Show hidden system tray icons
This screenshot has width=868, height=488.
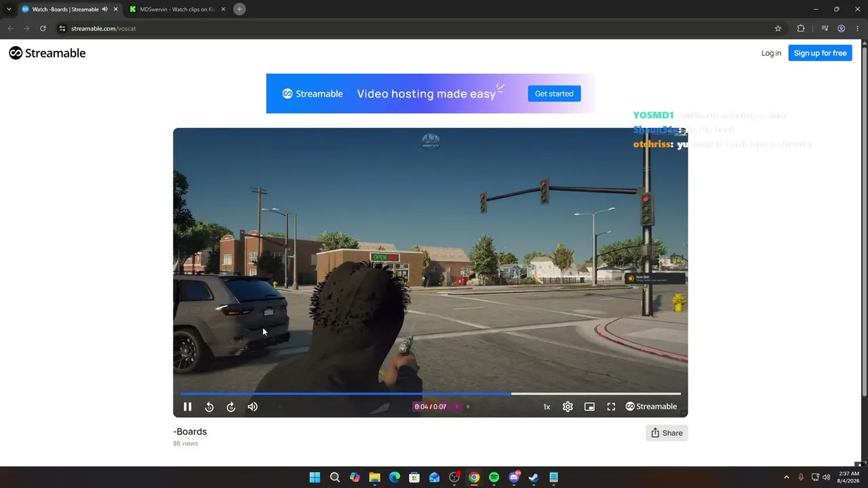click(x=787, y=477)
